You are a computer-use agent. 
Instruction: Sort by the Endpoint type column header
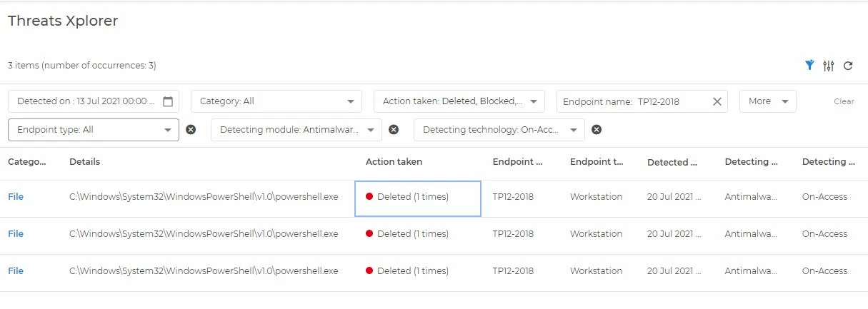[x=597, y=162]
